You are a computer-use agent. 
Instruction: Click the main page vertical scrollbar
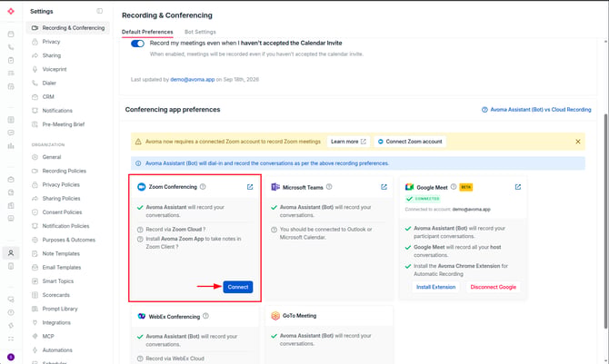click(606, 221)
